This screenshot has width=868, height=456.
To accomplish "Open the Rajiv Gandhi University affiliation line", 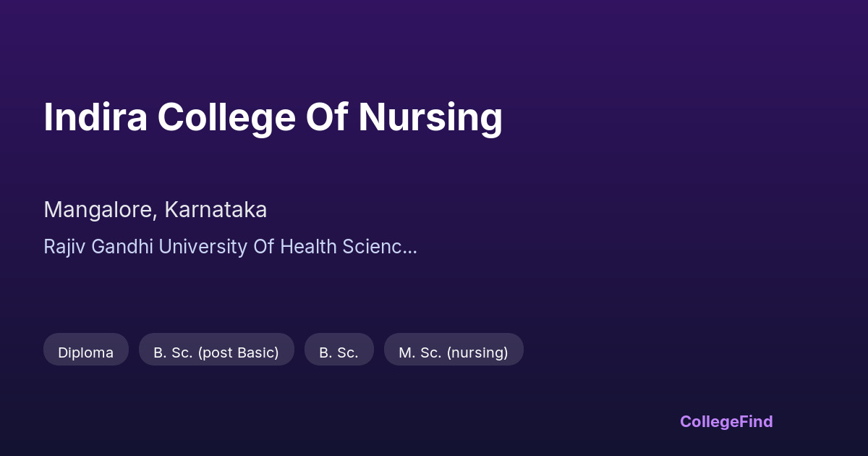I will (x=230, y=247).
